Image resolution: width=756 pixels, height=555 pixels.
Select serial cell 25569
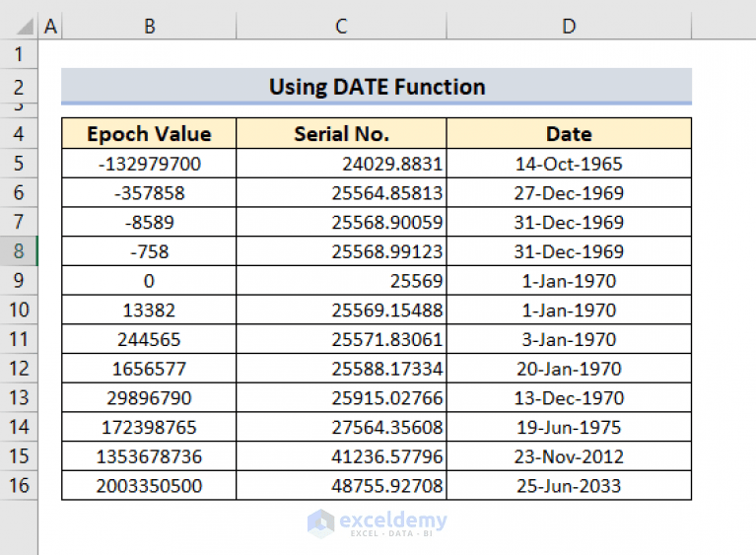click(341, 281)
